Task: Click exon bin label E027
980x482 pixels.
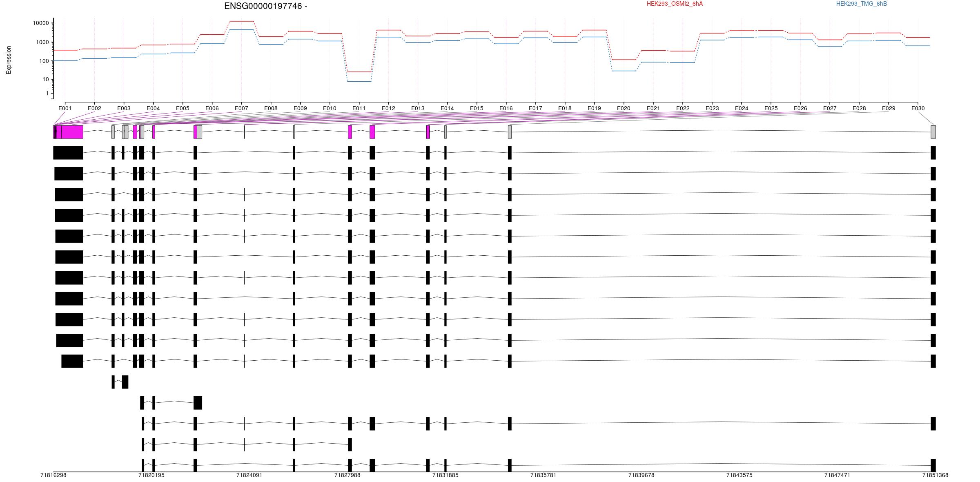Action: (x=830, y=108)
